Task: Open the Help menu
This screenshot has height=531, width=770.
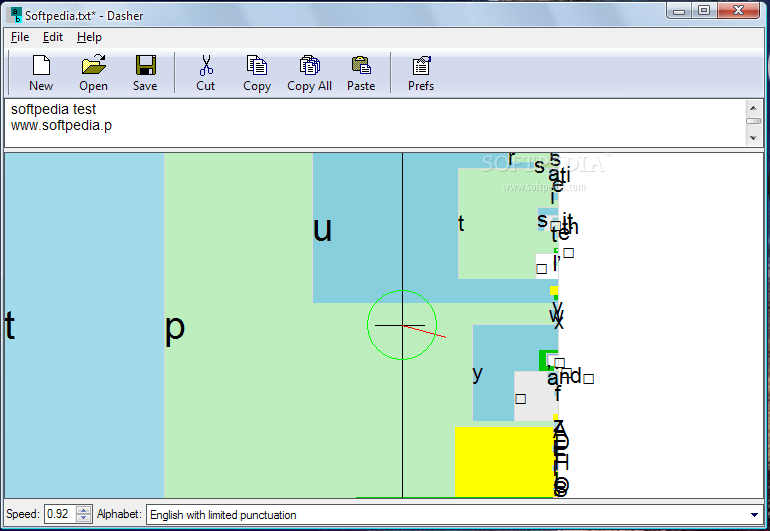Action: click(89, 37)
